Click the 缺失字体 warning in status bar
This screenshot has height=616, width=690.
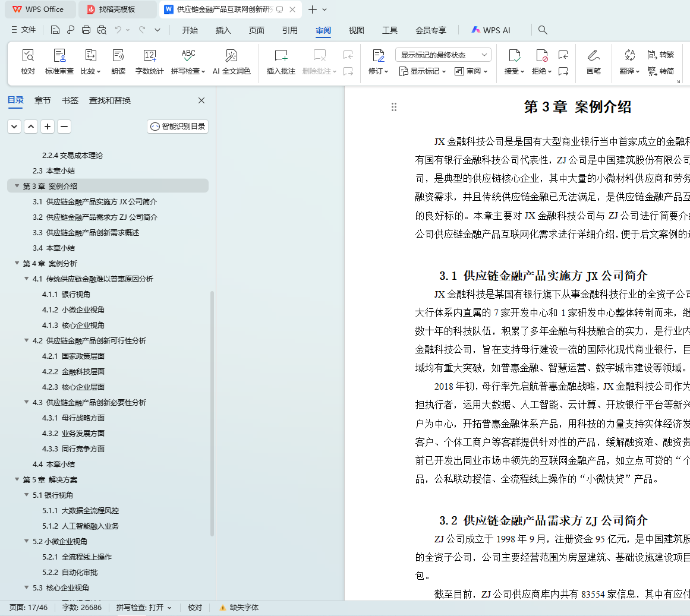[x=239, y=607]
